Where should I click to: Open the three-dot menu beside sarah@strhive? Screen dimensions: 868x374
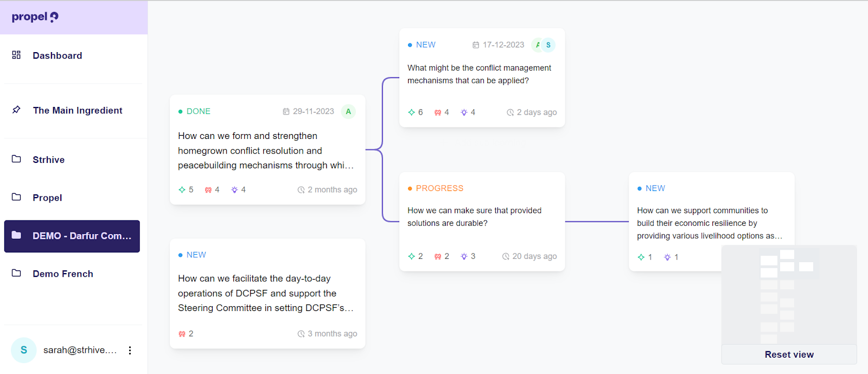coord(130,350)
